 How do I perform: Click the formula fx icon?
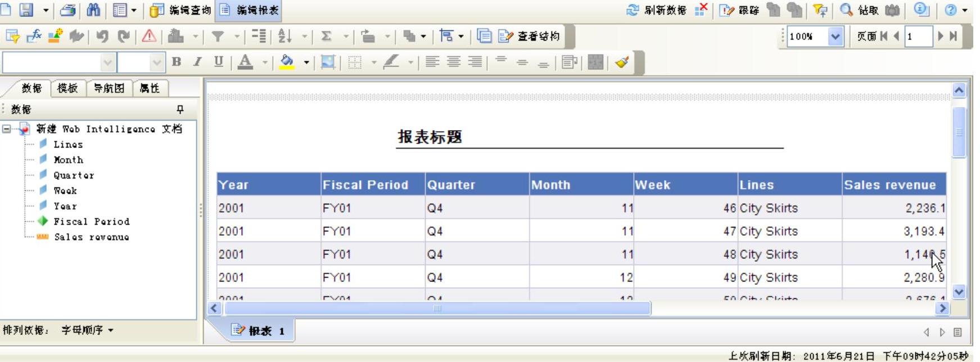pyautogui.click(x=34, y=36)
